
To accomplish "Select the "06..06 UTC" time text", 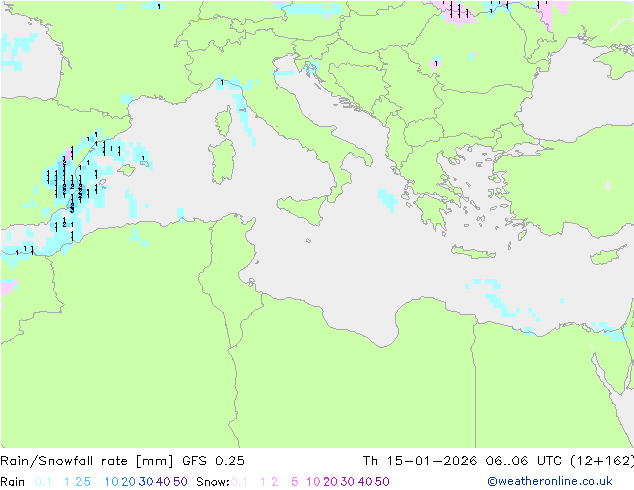I will pos(524,461).
